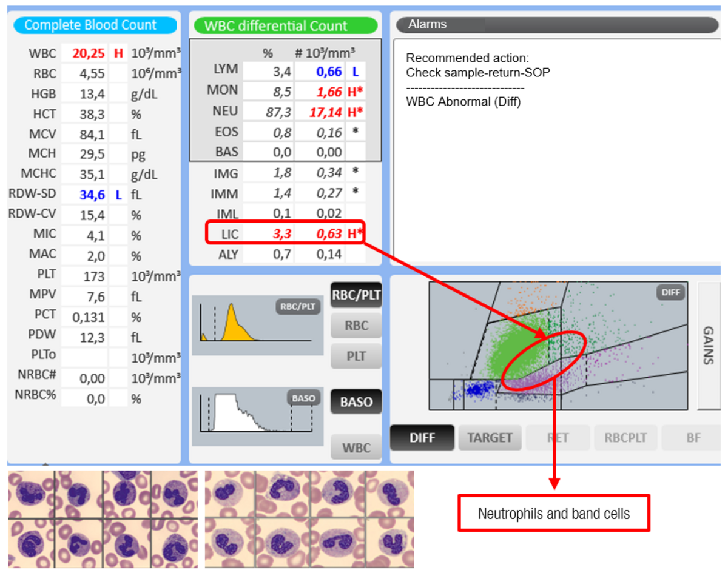Viewport: 728px width, 573px height.
Task: Open the RET tab
Action: 558,437
